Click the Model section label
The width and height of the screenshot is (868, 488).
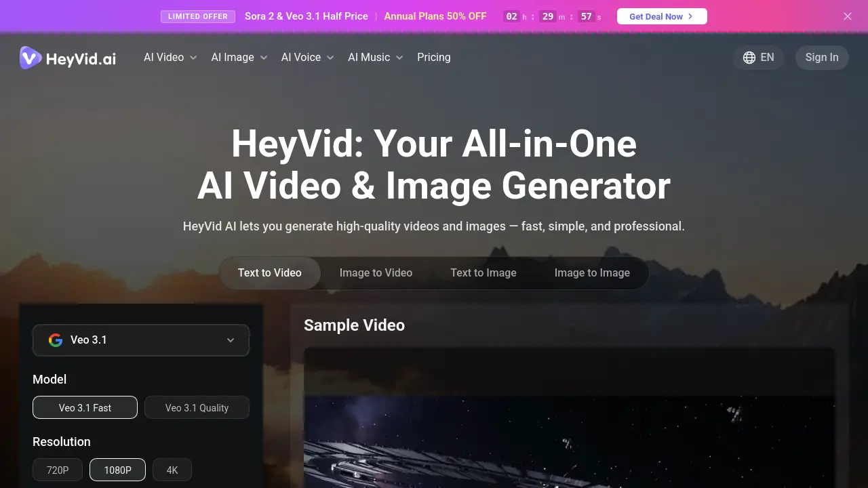pos(50,380)
